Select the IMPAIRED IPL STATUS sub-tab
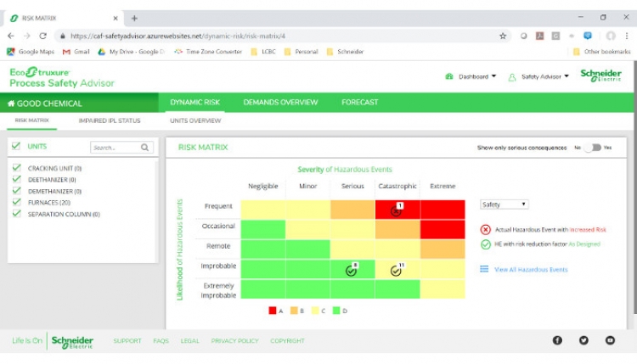Viewport: 637px width, 364px height. pos(110,120)
